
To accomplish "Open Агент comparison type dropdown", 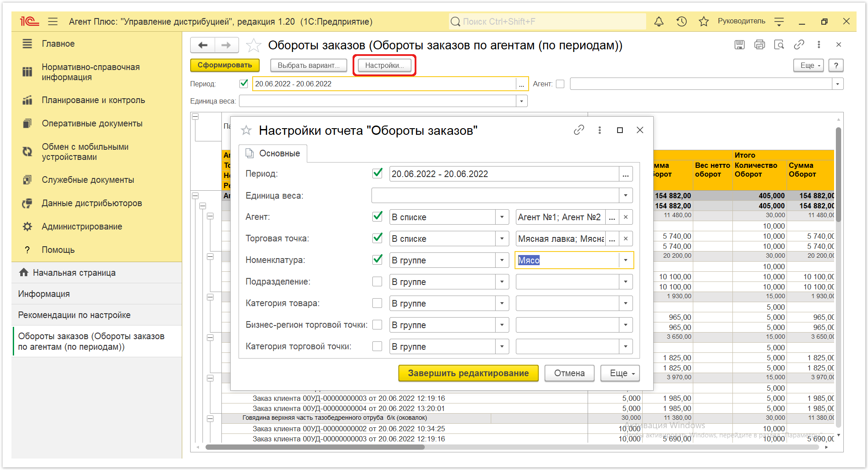I will pyautogui.click(x=502, y=217).
